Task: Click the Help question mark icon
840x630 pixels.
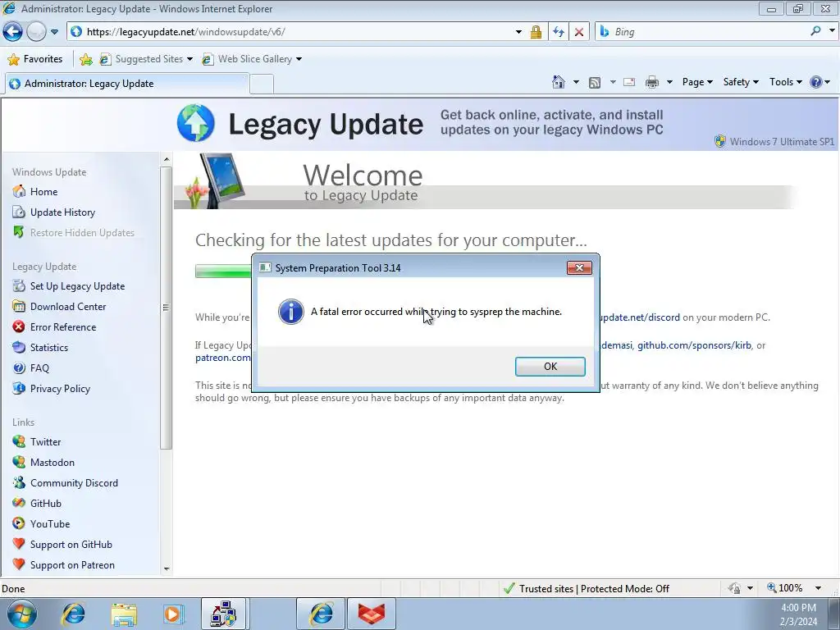Action: (816, 82)
